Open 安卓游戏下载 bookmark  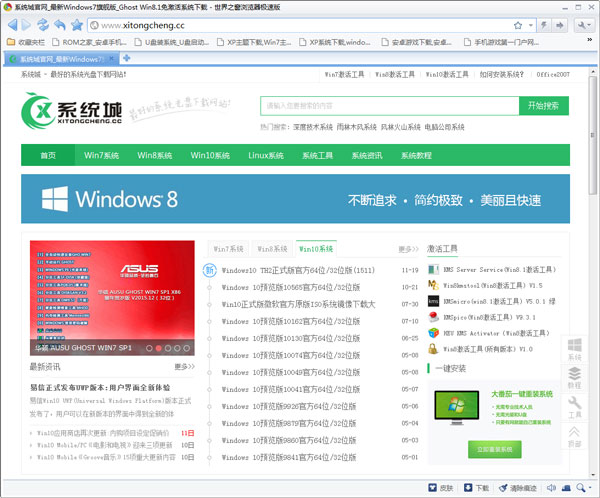[416, 42]
